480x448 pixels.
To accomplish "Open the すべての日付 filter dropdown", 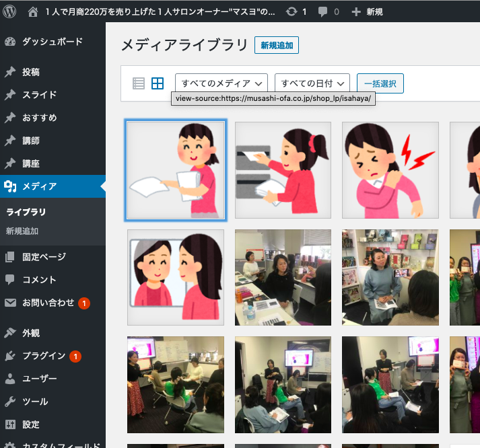I will 312,83.
